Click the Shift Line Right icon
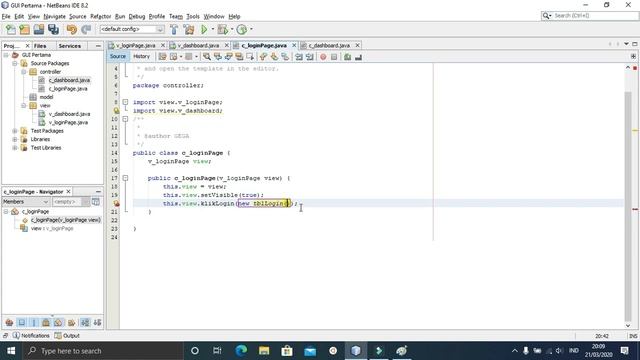 pyautogui.click(x=310, y=57)
